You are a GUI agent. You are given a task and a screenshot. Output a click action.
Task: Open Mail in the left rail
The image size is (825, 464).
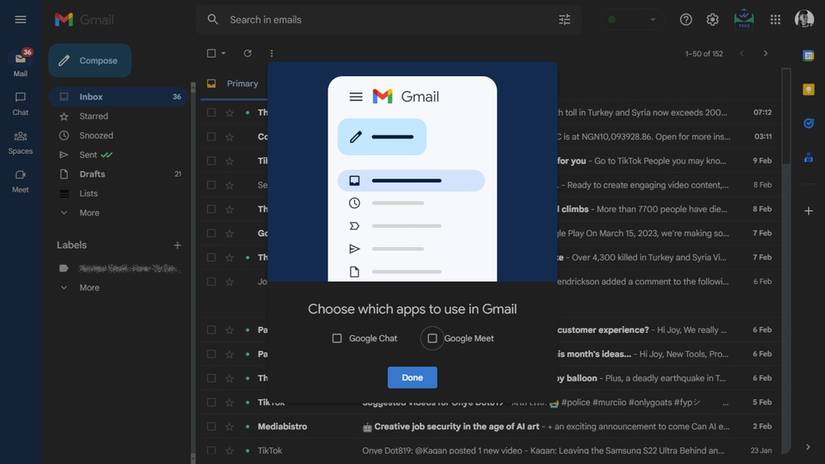pos(21,63)
